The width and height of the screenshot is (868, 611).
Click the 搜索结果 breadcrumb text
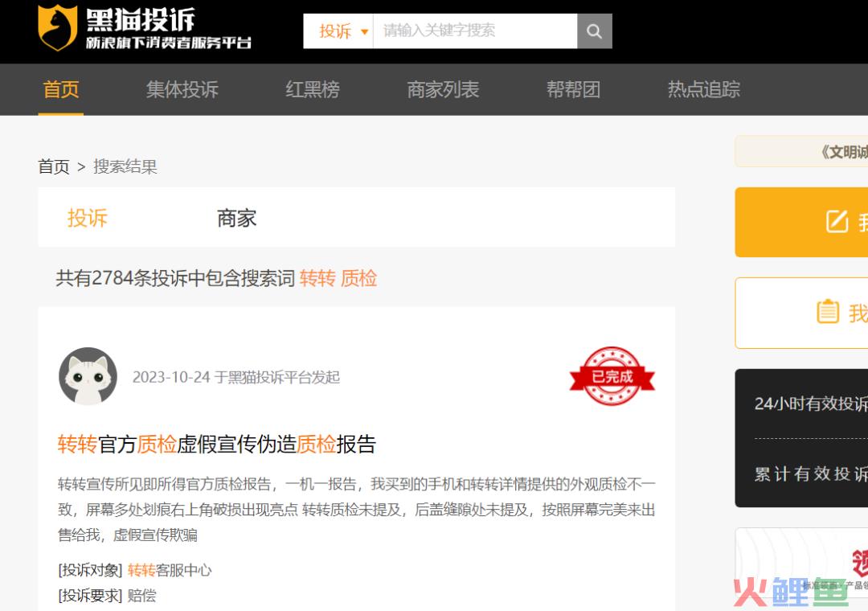pyautogui.click(x=125, y=166)
